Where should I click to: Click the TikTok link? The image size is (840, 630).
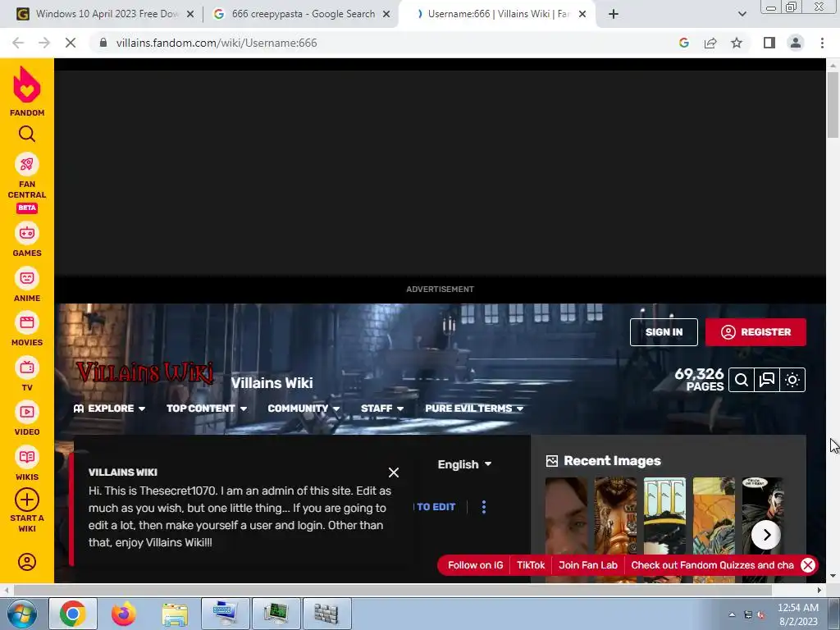[x=531, y=565]
